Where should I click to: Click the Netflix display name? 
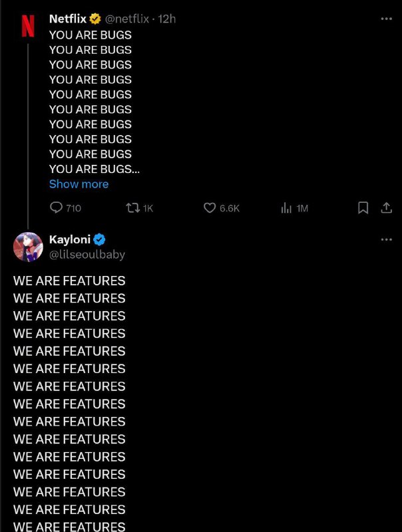(x=68, y=19)
